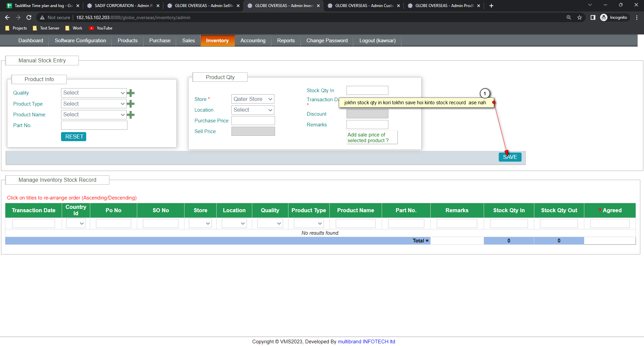Open the Quality column filter dropdown

(x=270, y=223)
